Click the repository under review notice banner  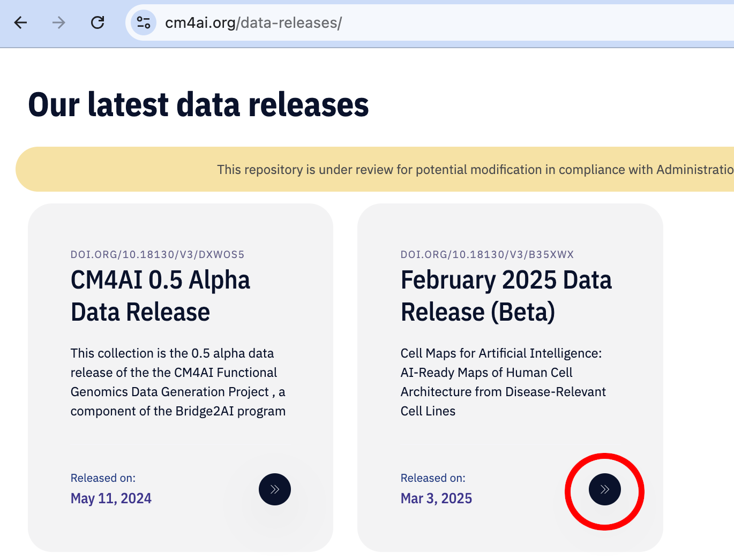pos(375,169)
